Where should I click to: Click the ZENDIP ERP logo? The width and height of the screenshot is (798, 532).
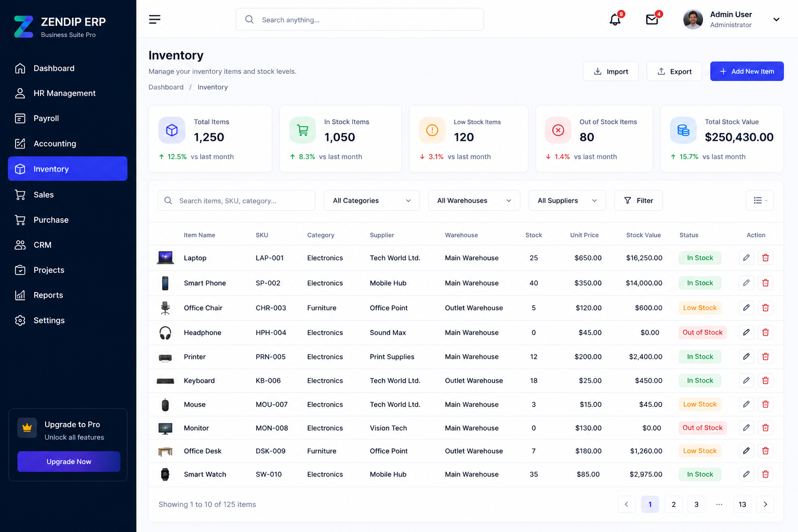[23, 26]
